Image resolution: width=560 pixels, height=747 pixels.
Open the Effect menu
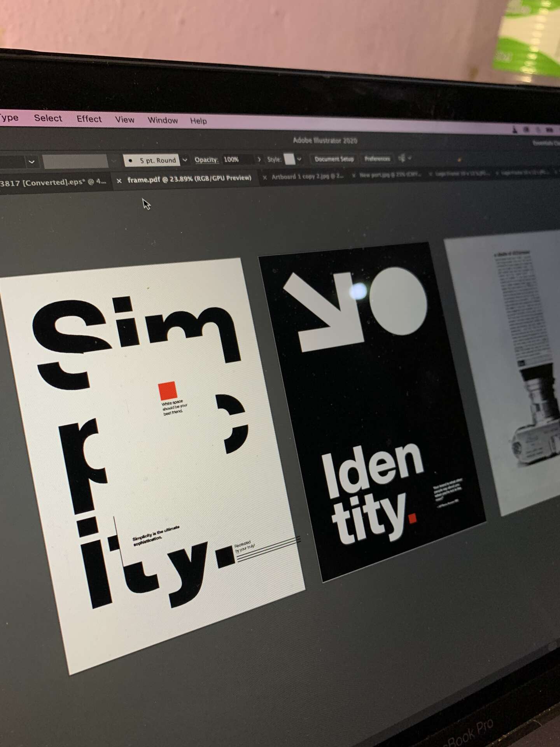click(89, 119)
